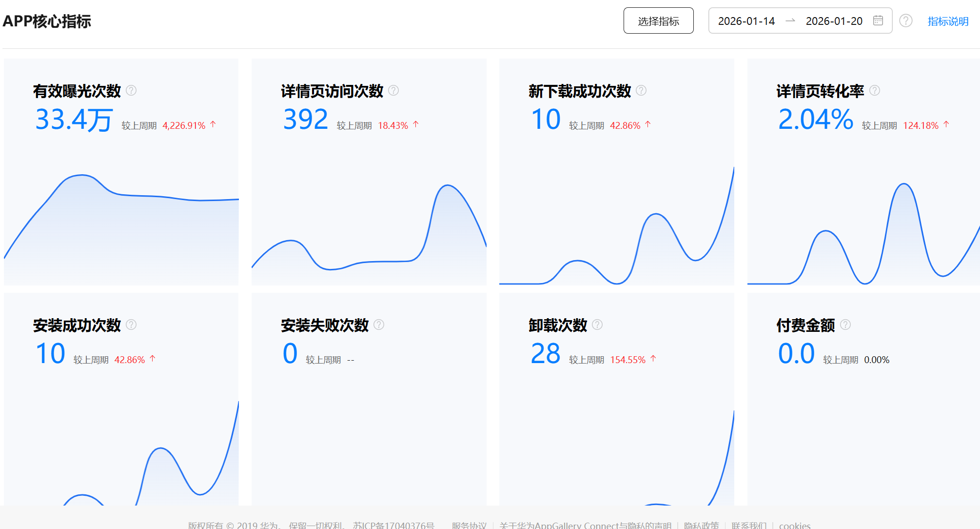The image size is (980, 529).
Task: Click the 0.0 payment value
Action: coord(797,354)
